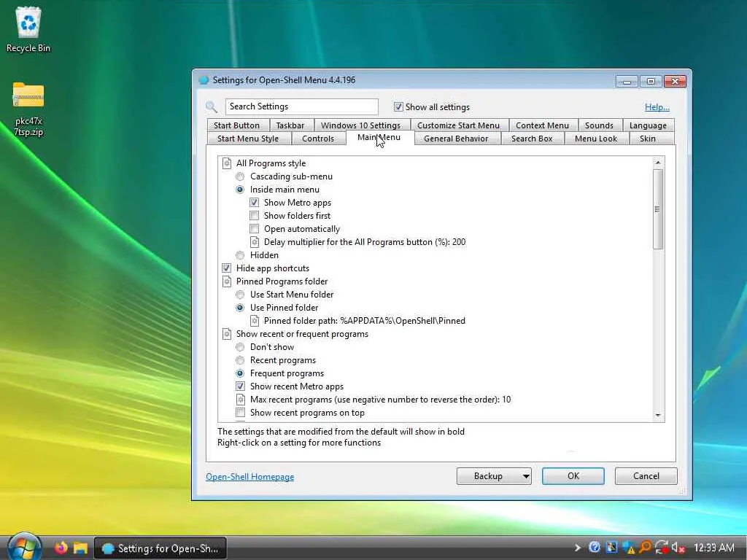
Task: Toggle Show recent Metro apps
Action: click(x=240, y=386)
